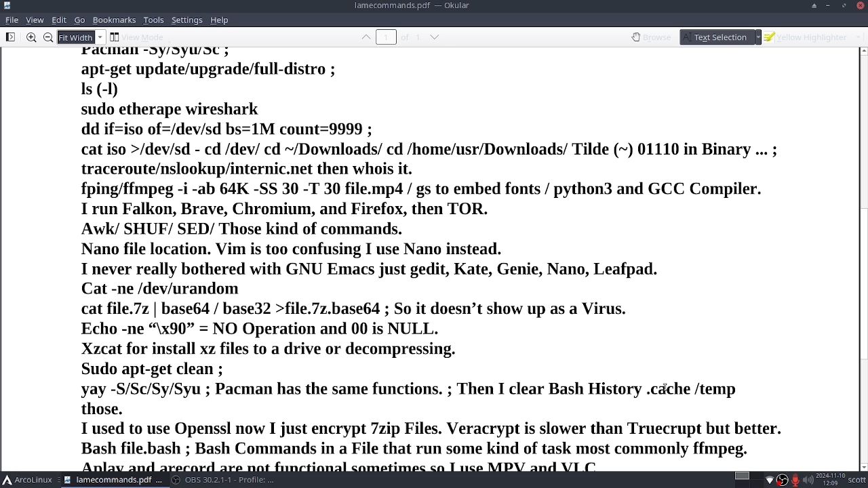Open the Fit Width zoom dropdown arrow
Screen dimensions: 868x488
click(100, 37)
